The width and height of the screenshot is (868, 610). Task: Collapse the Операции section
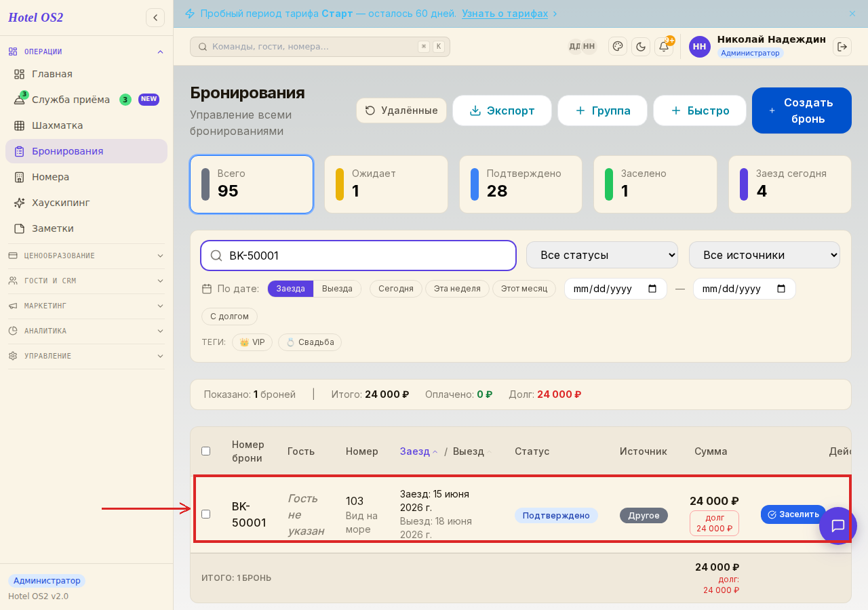click(86, 52)
